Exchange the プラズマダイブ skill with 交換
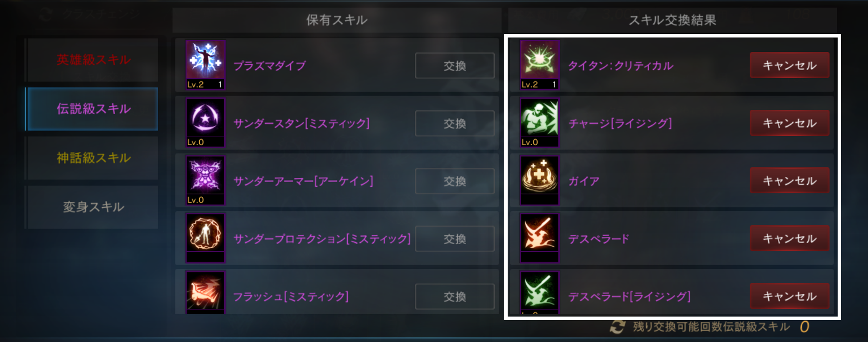 point(455,66)
